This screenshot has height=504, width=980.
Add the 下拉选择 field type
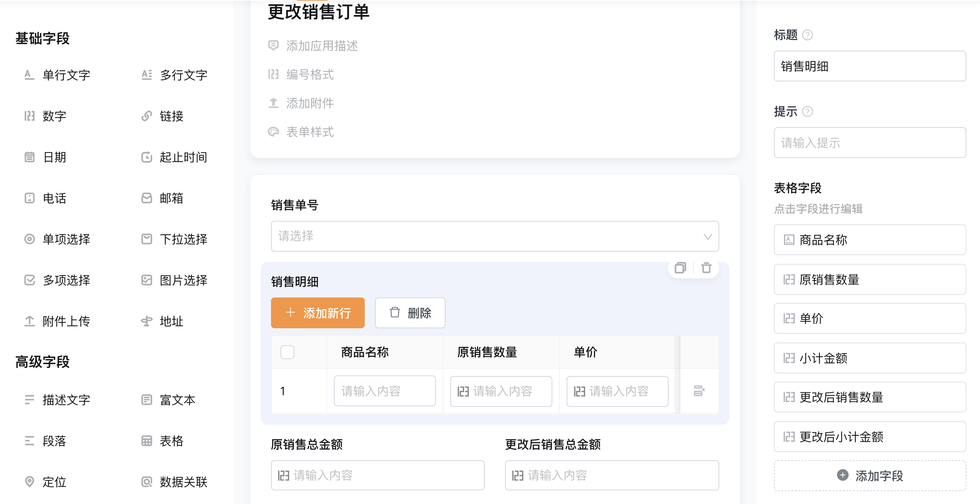175,239
